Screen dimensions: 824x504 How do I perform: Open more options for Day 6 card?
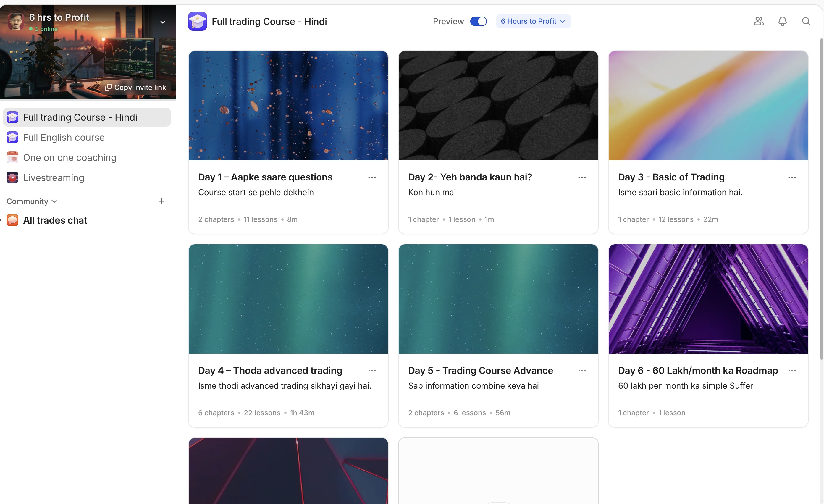coord(792,371)
